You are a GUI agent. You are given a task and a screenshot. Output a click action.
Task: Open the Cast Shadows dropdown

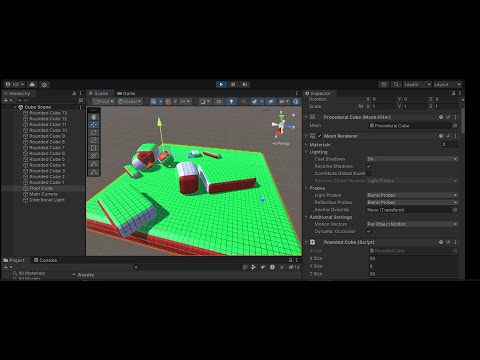[412, 159]
